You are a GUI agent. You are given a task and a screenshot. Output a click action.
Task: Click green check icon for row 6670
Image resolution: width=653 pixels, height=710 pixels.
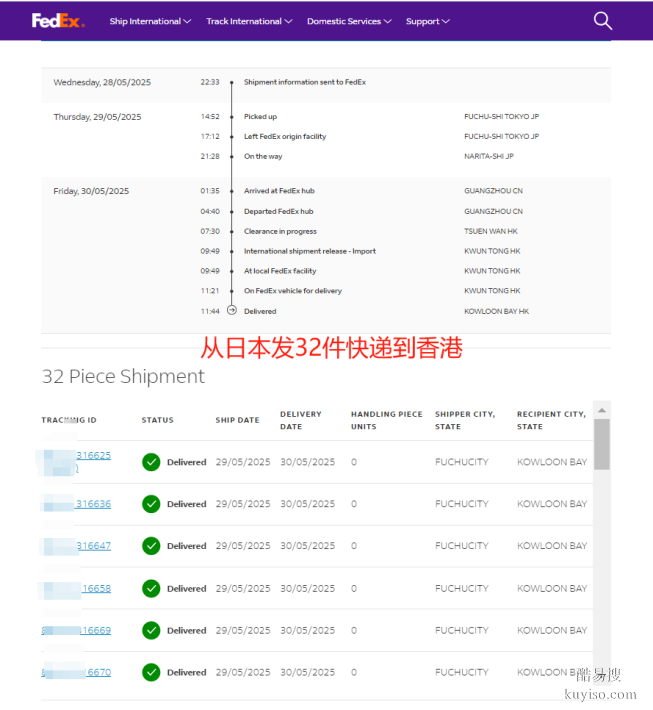[151, 672]
